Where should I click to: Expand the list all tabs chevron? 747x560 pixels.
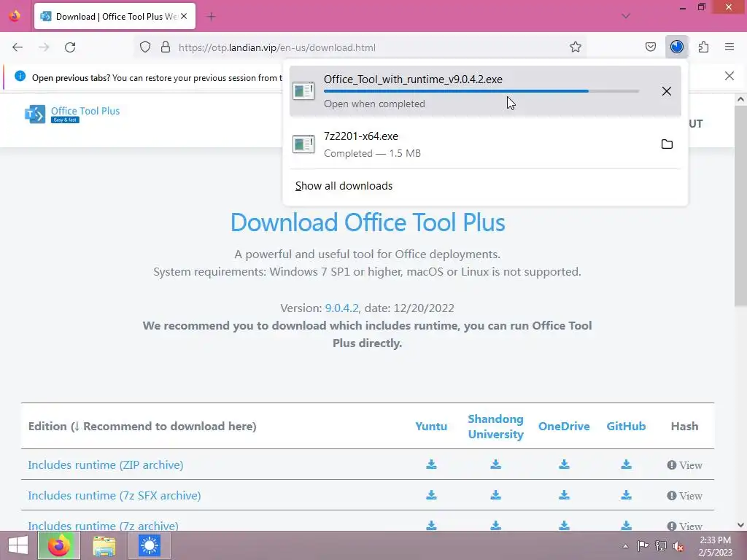tap(626, 16)
